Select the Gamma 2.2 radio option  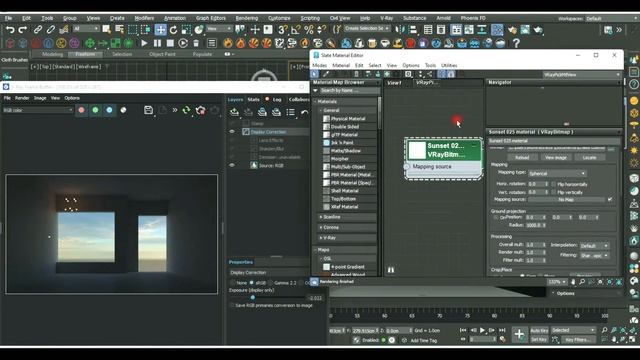point(271,282)
